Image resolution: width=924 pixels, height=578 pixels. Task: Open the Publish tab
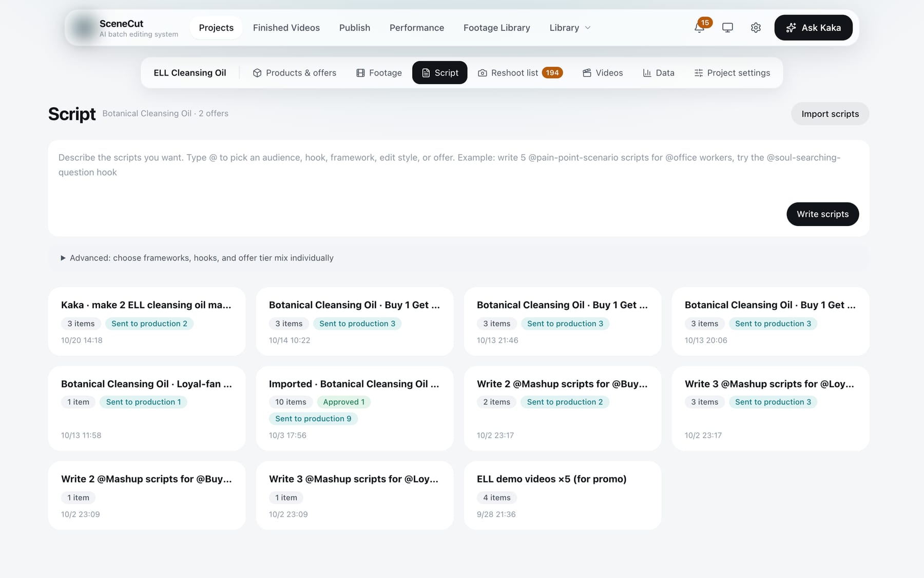point(355,28)
